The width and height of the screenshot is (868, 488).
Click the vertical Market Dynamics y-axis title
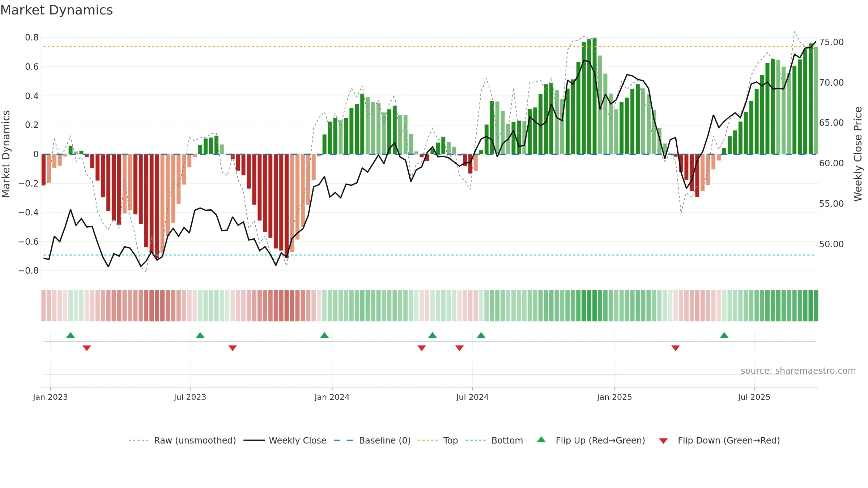[6, 154]
